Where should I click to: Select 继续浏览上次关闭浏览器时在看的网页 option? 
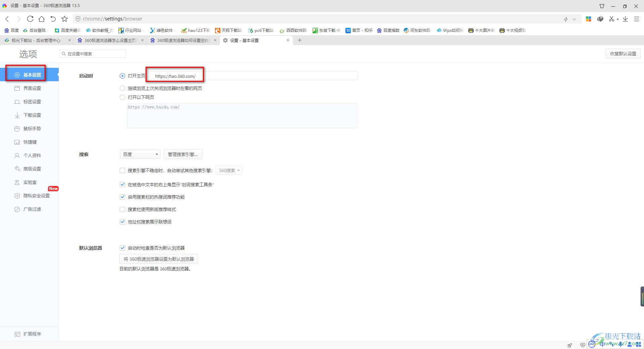click(122, 88)
